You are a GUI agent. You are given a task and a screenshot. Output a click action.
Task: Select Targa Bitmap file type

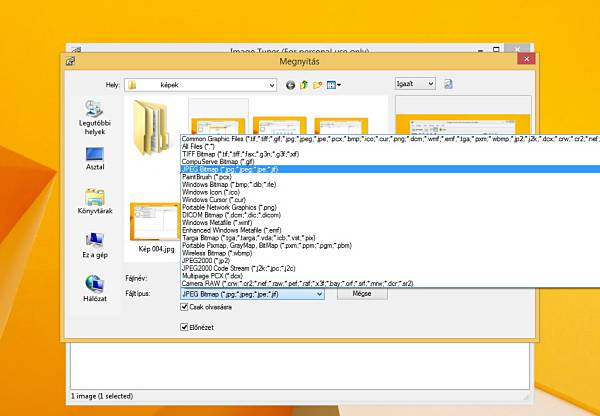(390, 238)
